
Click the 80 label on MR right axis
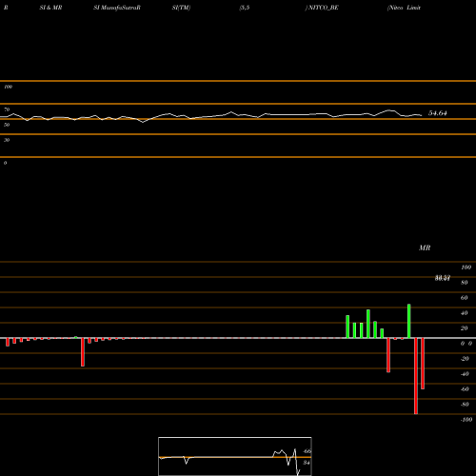click(464, 283)
